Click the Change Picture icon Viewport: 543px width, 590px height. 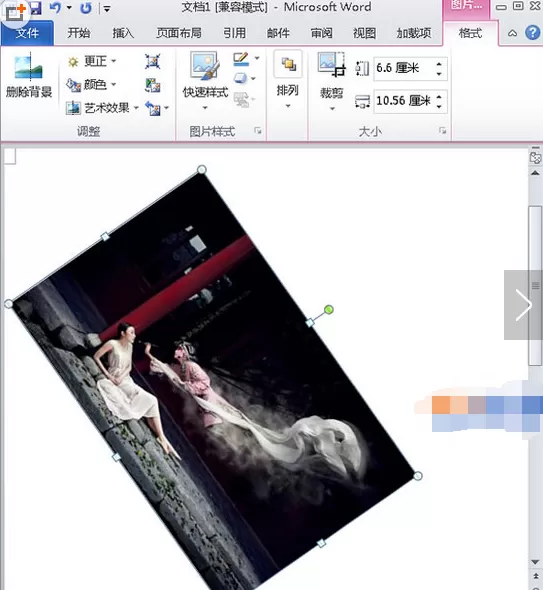[152, 85]
